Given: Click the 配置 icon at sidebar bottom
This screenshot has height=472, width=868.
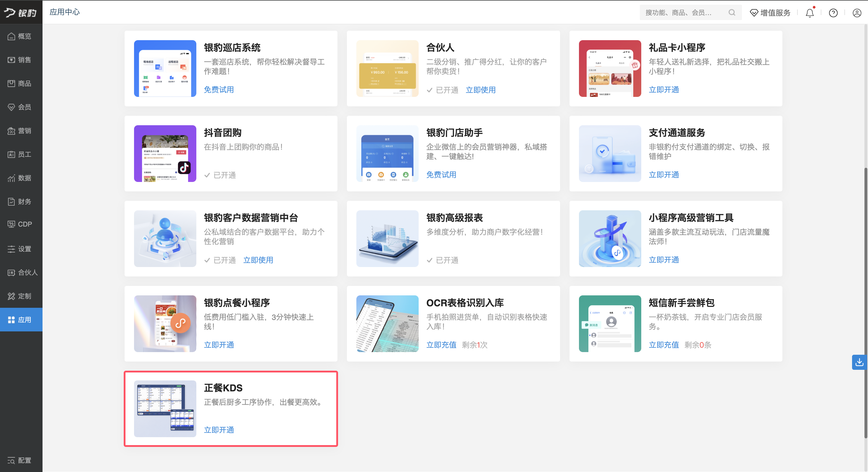Looking at the screenshot, I should 12,460.
